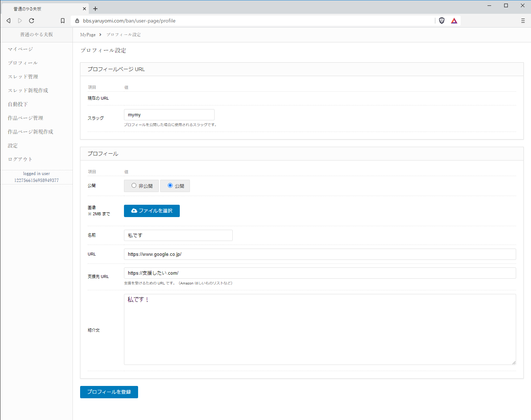Click the 紹介文 text area
Viewport: 531px width, 420px height.
(320, 329)
